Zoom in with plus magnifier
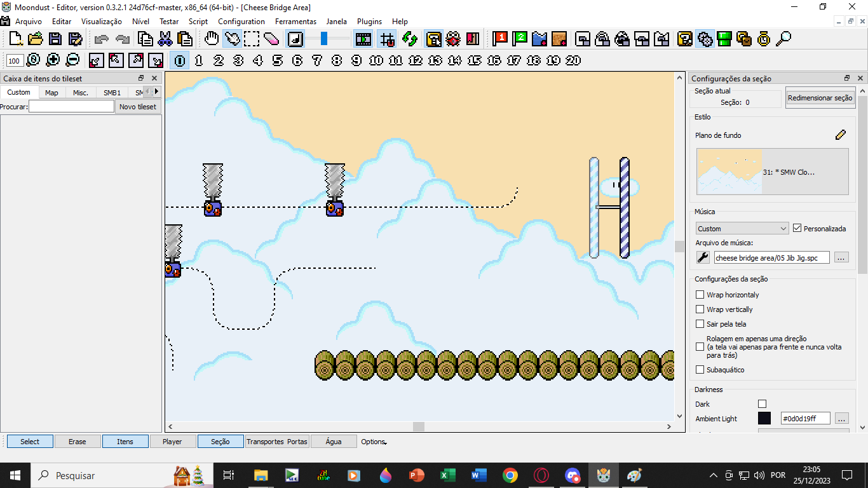 pos(53,60)
